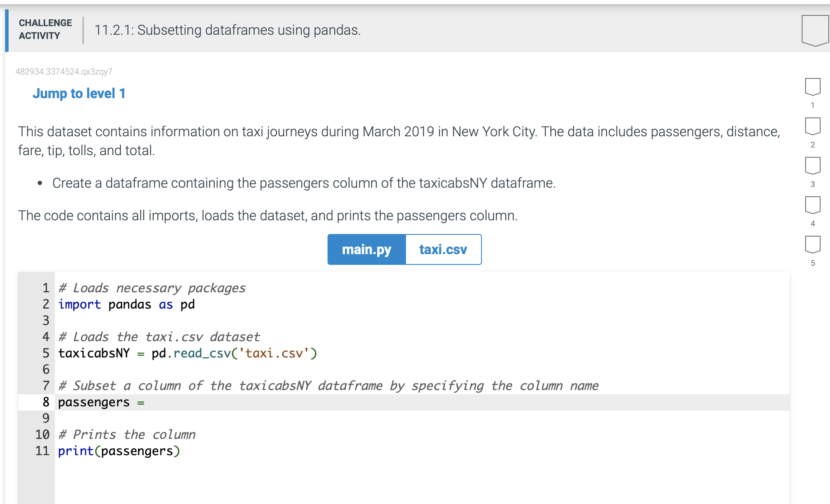The width and height of the screenshot is (830, 504).
Task: Click the level 5 progress badge
Action: coord(812,245)
